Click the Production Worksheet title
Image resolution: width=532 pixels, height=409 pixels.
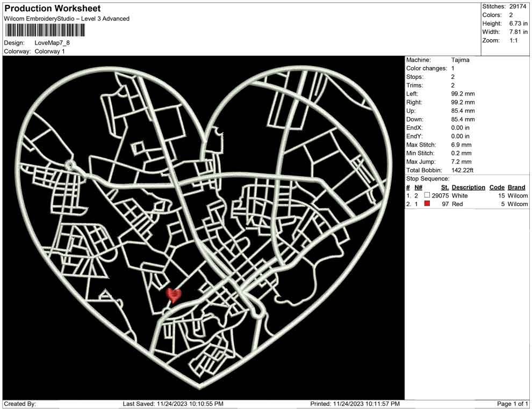[x=52, y=9]
